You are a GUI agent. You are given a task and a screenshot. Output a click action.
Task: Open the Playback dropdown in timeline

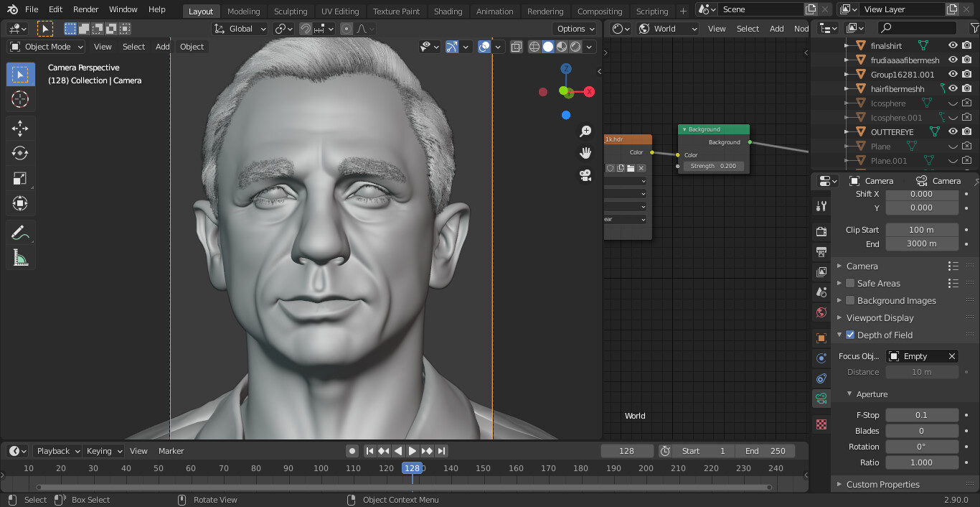pyautogui.click(x=59, y=451)
